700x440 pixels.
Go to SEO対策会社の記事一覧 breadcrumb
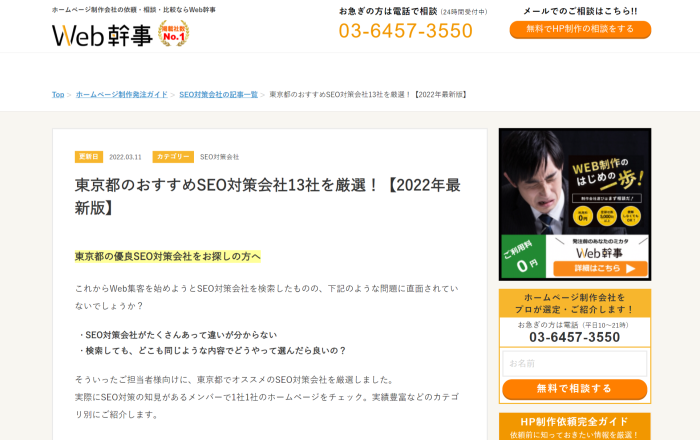[x=218, y=95]
